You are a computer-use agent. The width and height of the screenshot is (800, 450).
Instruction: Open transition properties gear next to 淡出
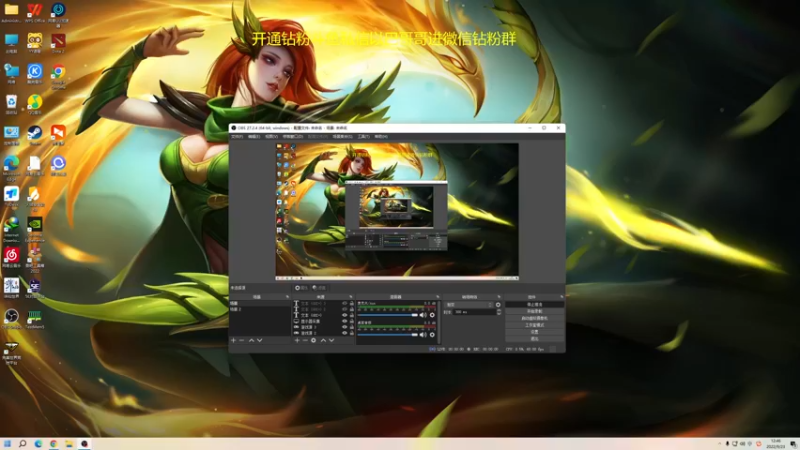point(498,305)
